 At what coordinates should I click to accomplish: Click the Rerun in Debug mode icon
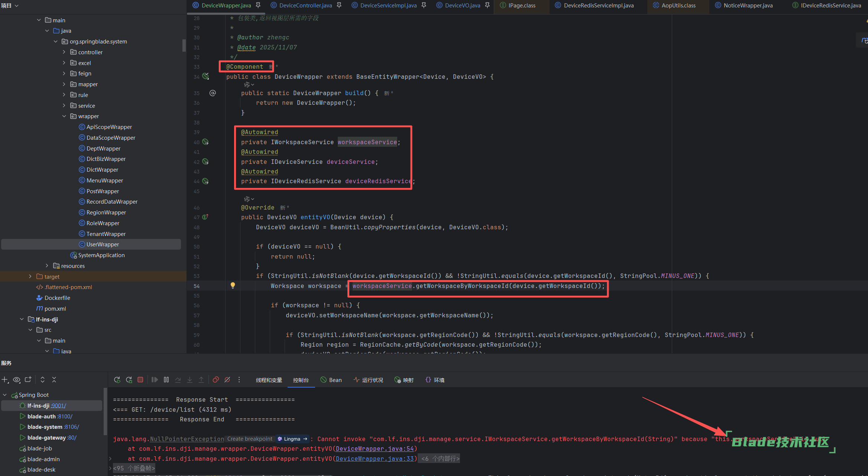pos(129,380)
